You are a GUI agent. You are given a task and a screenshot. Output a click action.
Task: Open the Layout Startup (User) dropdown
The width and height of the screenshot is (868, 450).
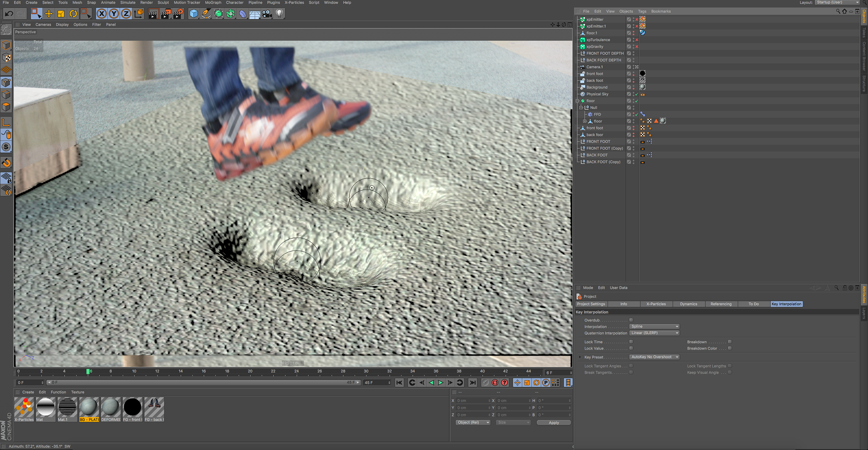(837, 3)
